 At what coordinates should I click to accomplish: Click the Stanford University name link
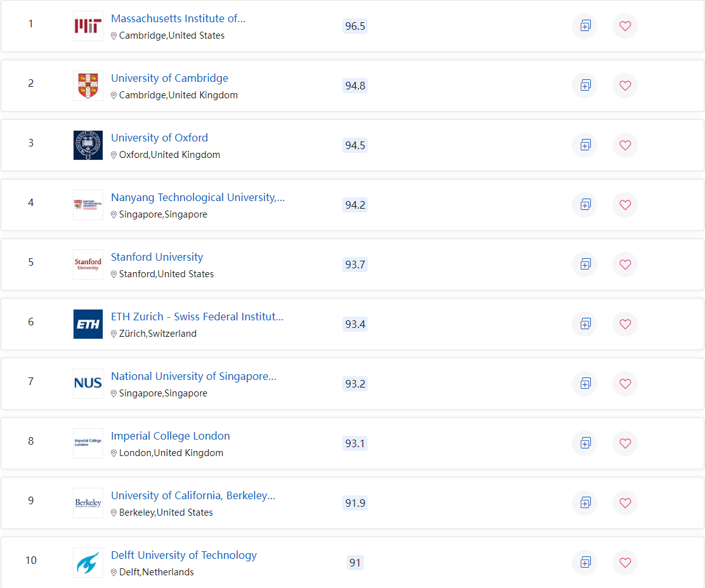[x=157, y=258]
